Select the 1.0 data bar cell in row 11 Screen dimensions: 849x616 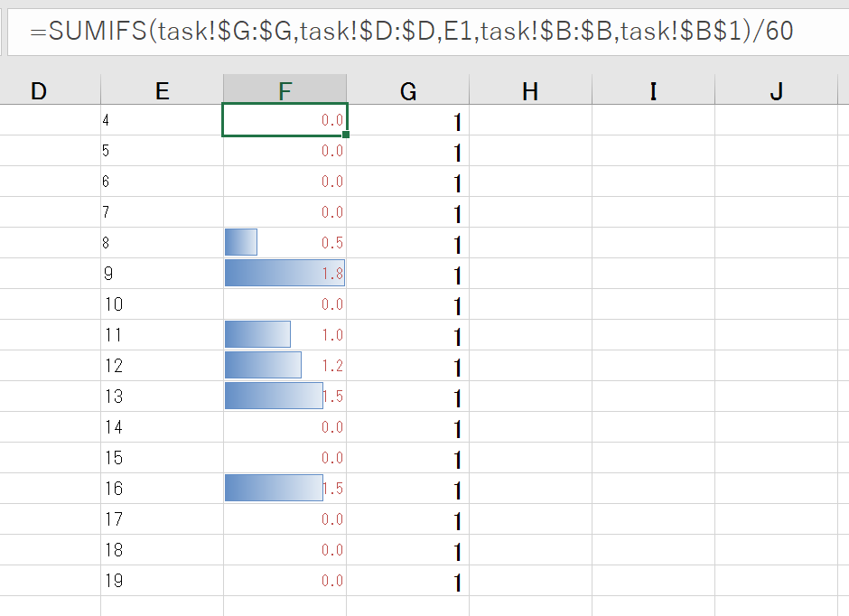(x=285, y=334)
